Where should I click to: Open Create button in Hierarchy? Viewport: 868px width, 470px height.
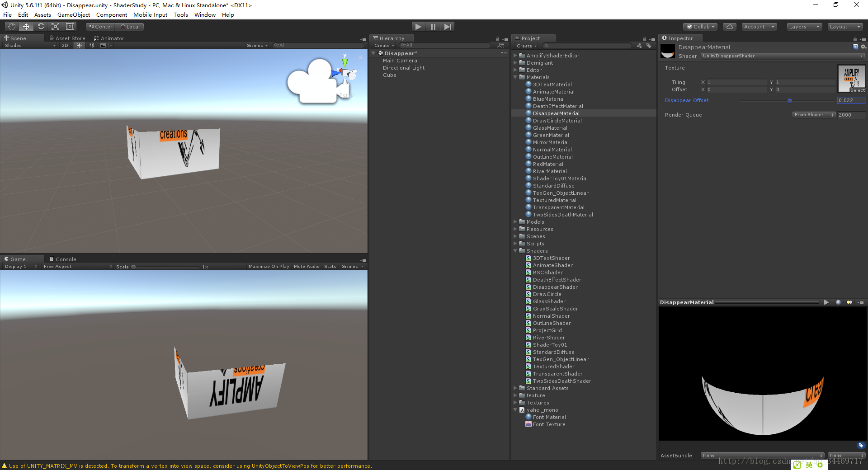[384, 46]
